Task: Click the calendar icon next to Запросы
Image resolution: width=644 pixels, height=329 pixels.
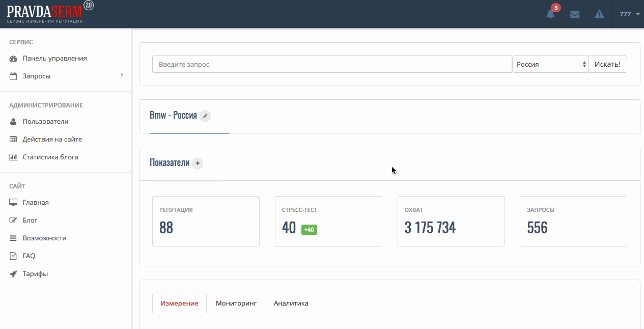Action: (14, 76)
